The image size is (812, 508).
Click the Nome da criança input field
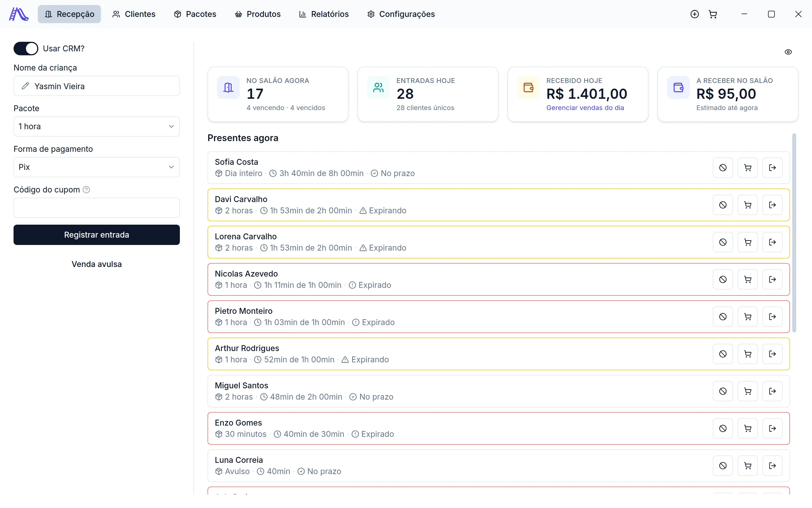(x=97, y=86)
